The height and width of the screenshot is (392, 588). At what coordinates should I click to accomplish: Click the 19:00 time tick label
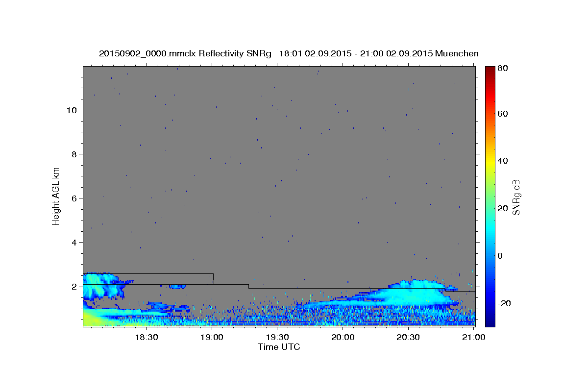pyautogui.click(x=212, y=338)
